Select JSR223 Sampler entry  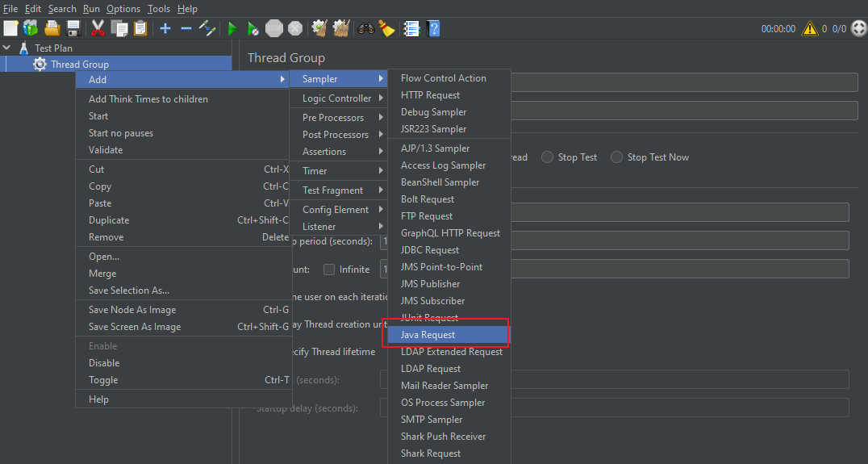coord(449,129)
